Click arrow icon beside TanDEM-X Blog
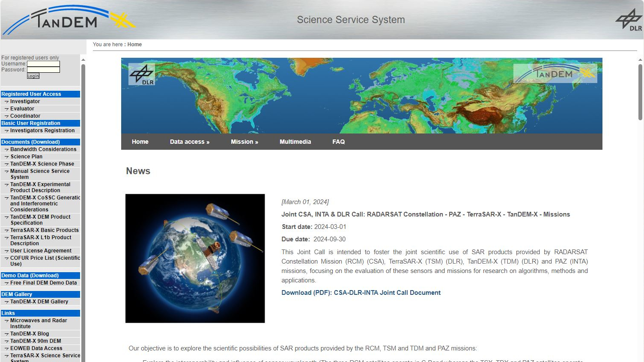 coord(6,334)
